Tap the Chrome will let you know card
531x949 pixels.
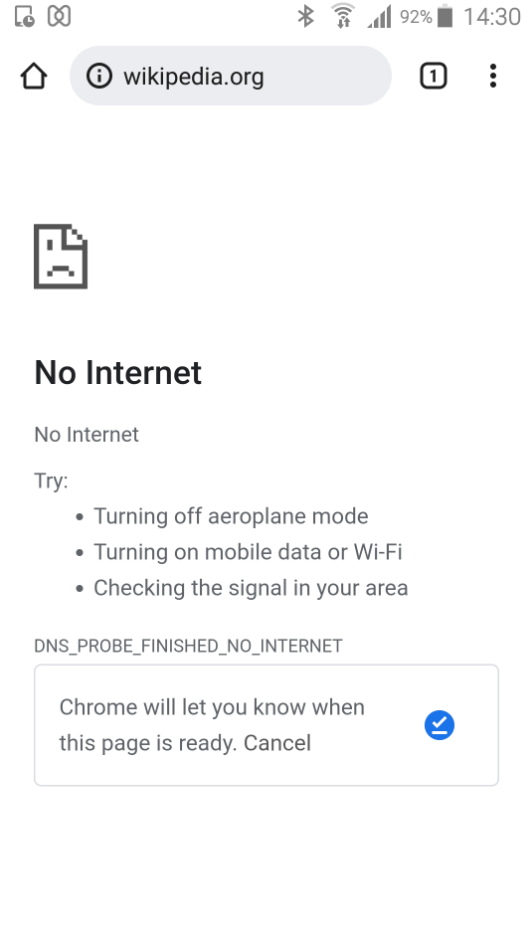point(266,725)
